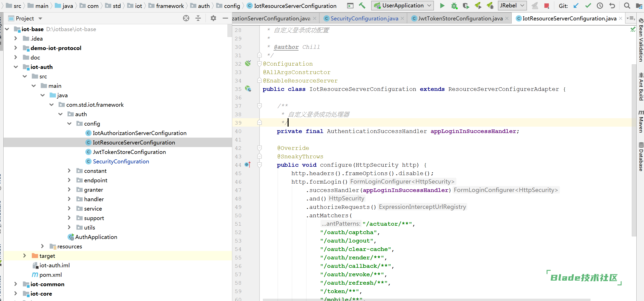Screen dimensions: 644x301
Task: Open Bean Validation side panel
Action: [641, 40]
